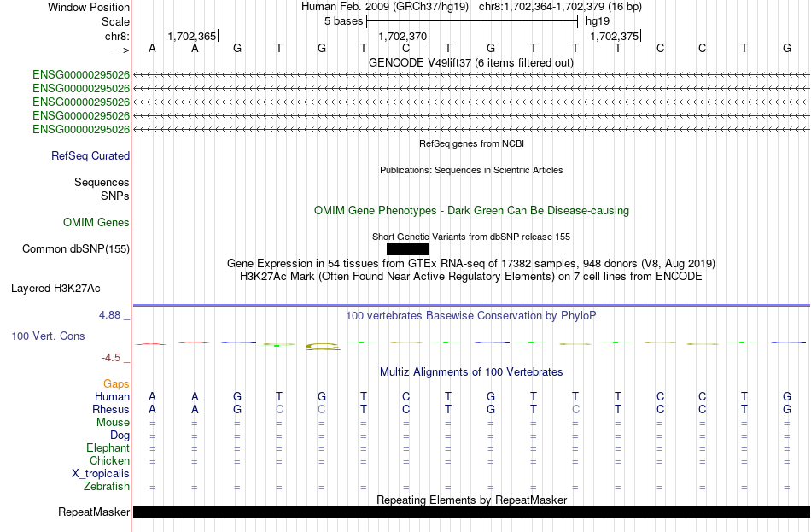Click the black RepeatMasker repeat bar
Screen dimensions: 811x532
pos(471,512)
